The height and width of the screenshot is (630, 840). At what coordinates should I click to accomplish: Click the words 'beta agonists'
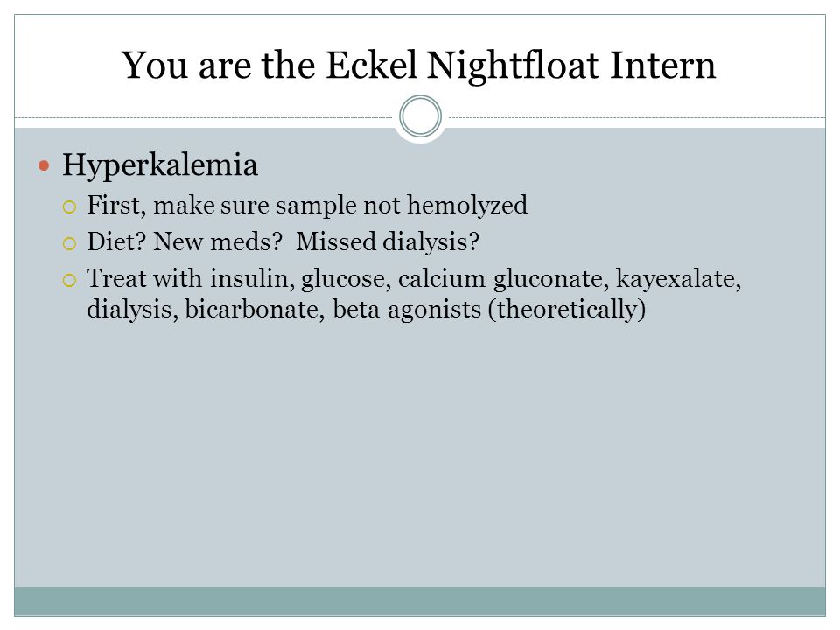(407, 310)
